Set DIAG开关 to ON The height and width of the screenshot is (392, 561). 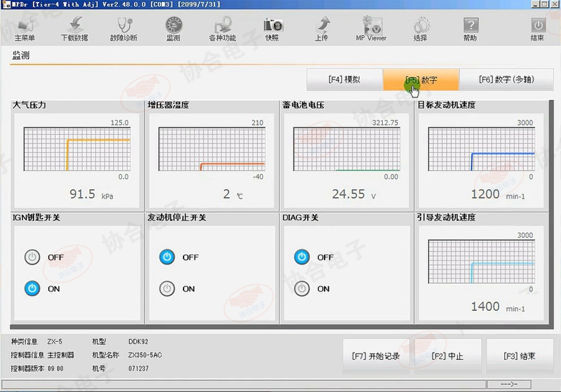[x=302, y=289]
